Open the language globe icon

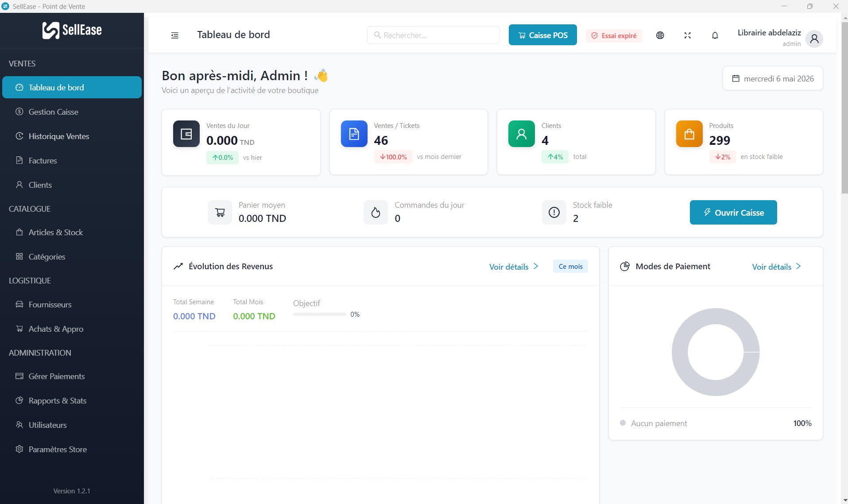coord(660,35)
